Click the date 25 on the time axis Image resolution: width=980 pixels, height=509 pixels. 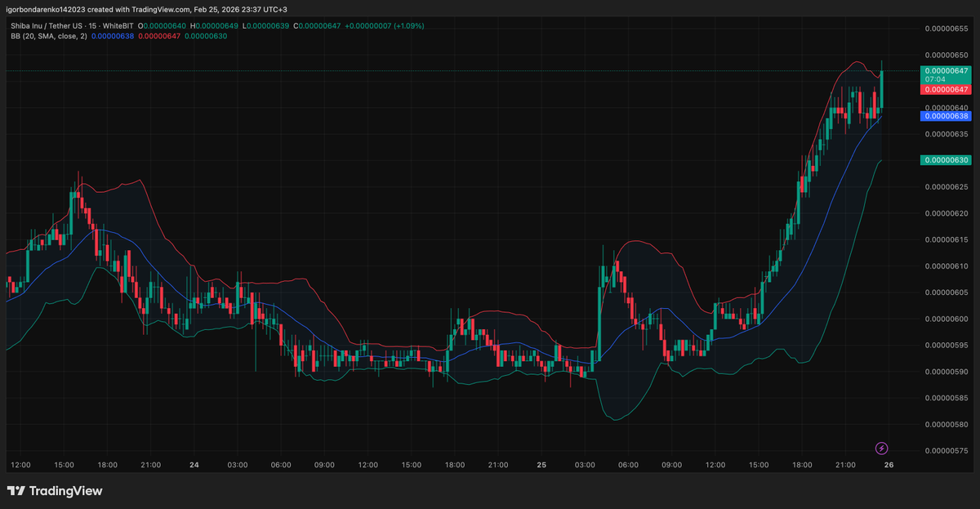[541, 464]
